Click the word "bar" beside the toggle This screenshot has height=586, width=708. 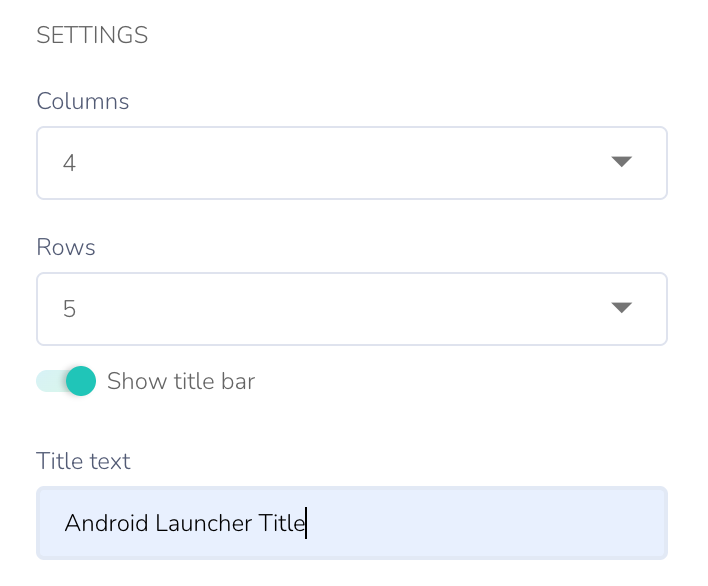[238, 381]
